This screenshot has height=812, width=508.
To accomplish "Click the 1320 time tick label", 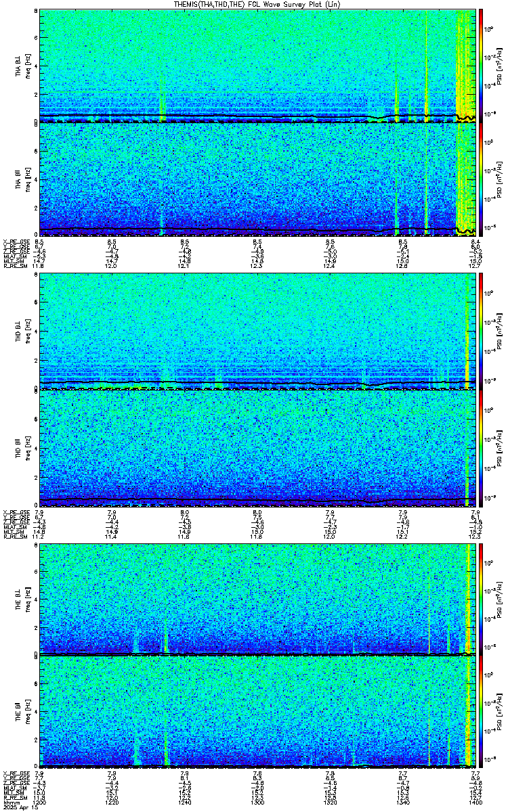I will (331, 803).
